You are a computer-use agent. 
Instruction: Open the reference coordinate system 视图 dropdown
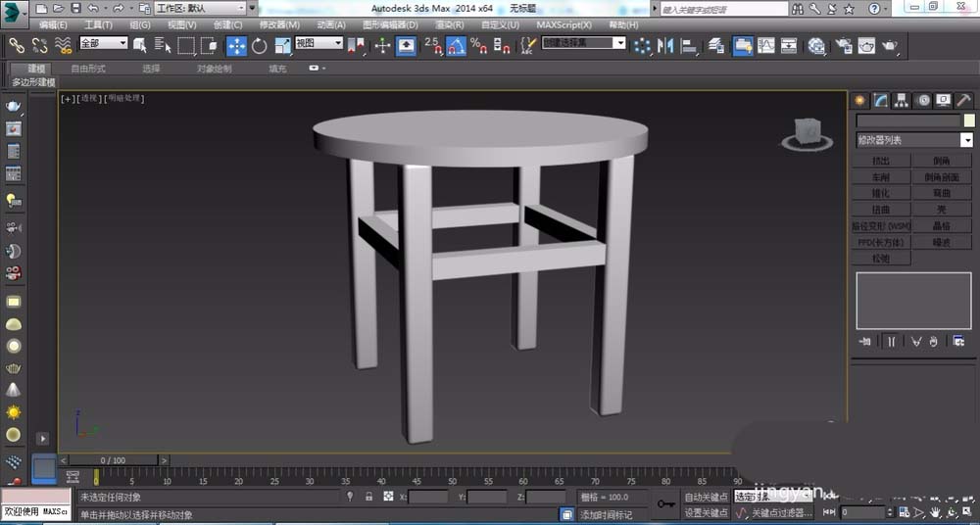(318, 42)
